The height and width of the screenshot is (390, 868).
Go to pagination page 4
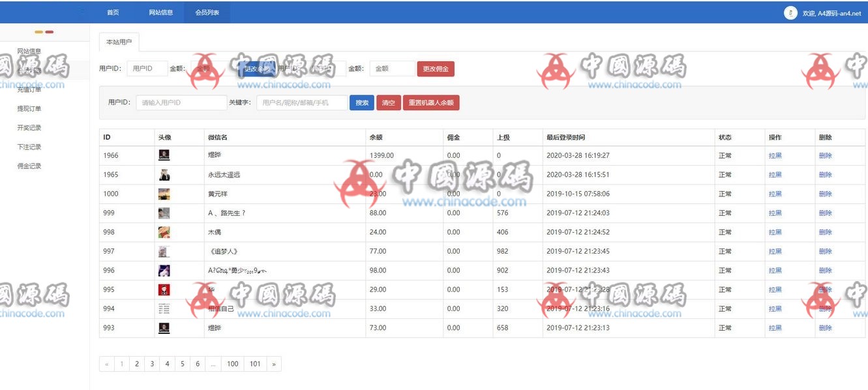167,364
